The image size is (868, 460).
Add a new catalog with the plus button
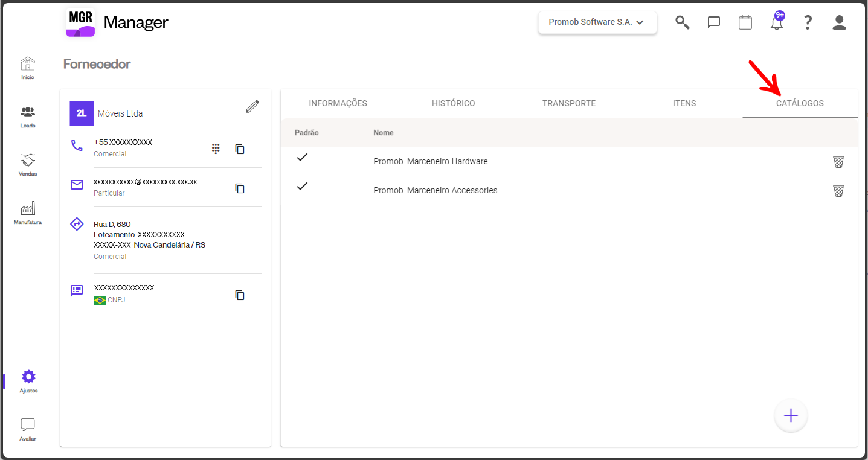click(791, 415)
